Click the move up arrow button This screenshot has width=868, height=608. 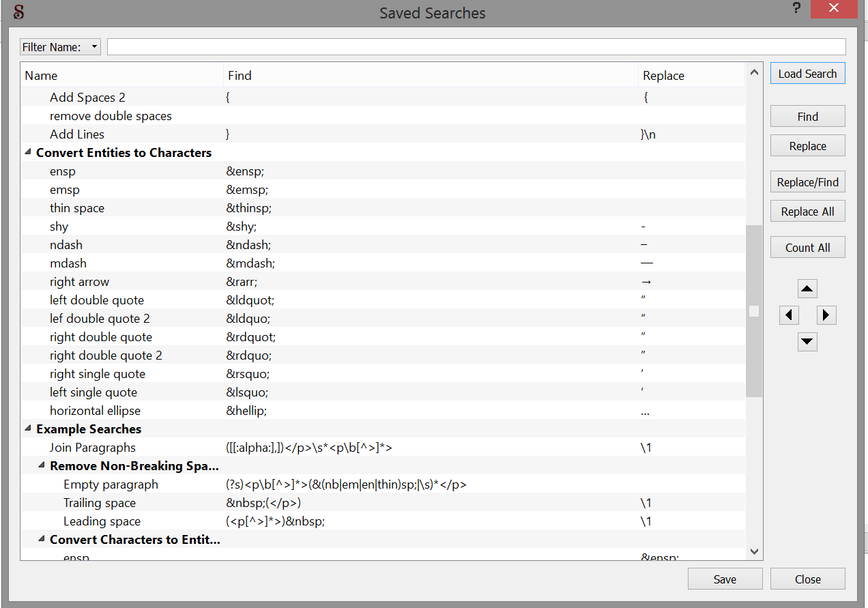click(x=807, y=289)
